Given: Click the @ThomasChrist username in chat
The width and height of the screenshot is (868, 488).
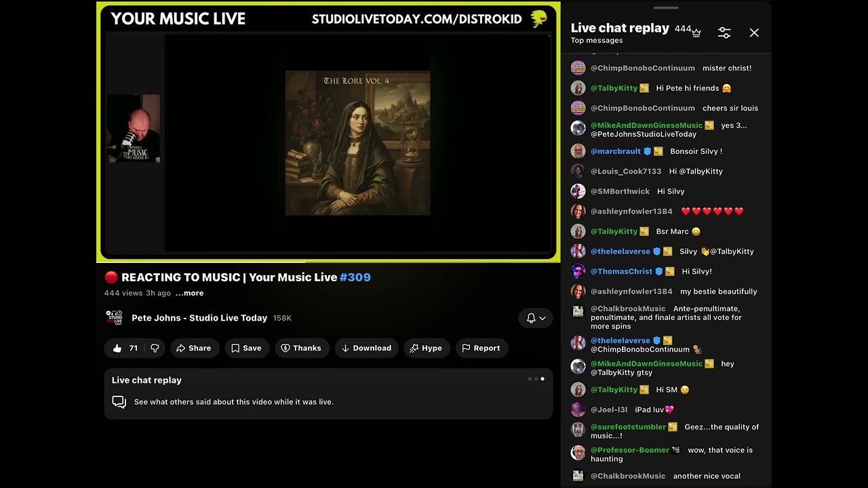Looking at the screenshot, I should [622, 271].
